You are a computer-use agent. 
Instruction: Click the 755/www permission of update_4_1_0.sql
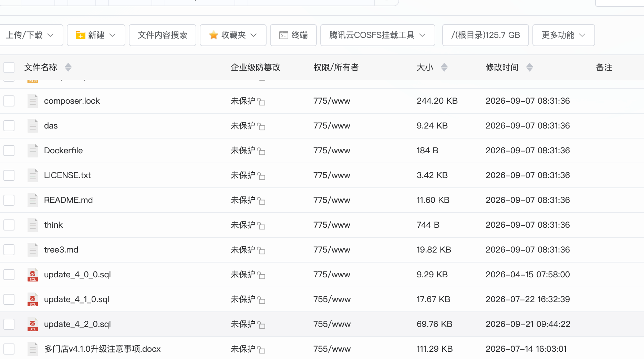[x=332, y=299]
